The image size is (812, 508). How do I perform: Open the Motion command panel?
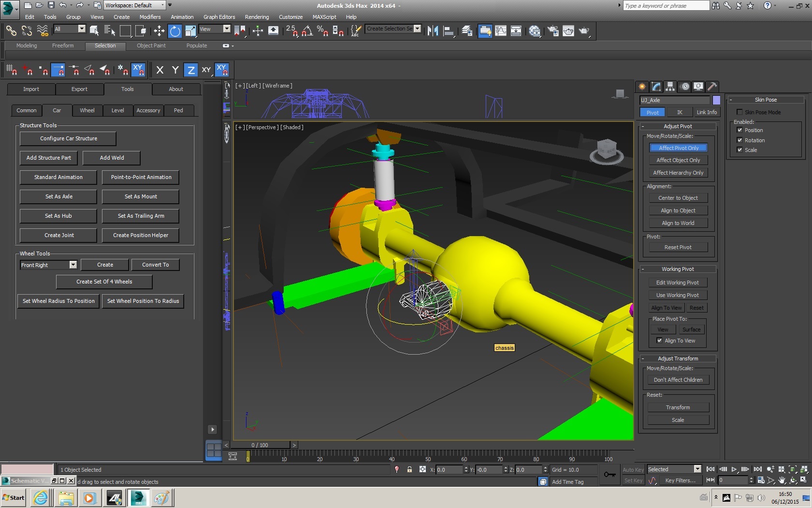(684, 87)
